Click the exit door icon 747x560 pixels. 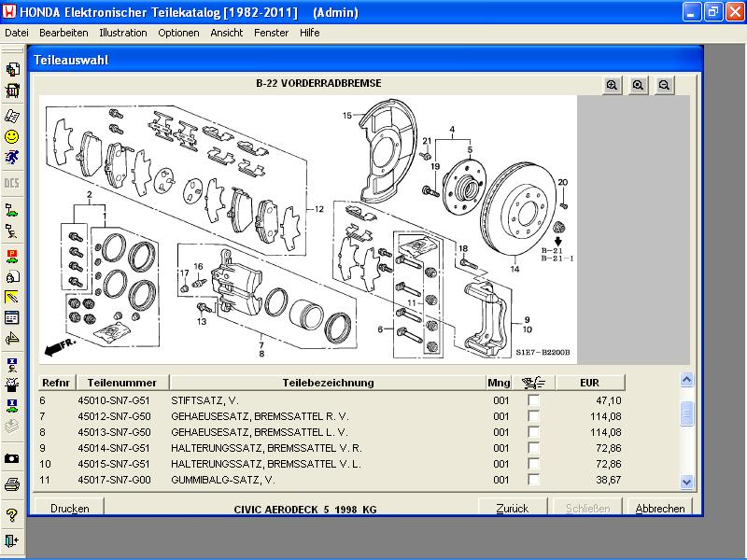pyautogui.click(x=12, y=540)
